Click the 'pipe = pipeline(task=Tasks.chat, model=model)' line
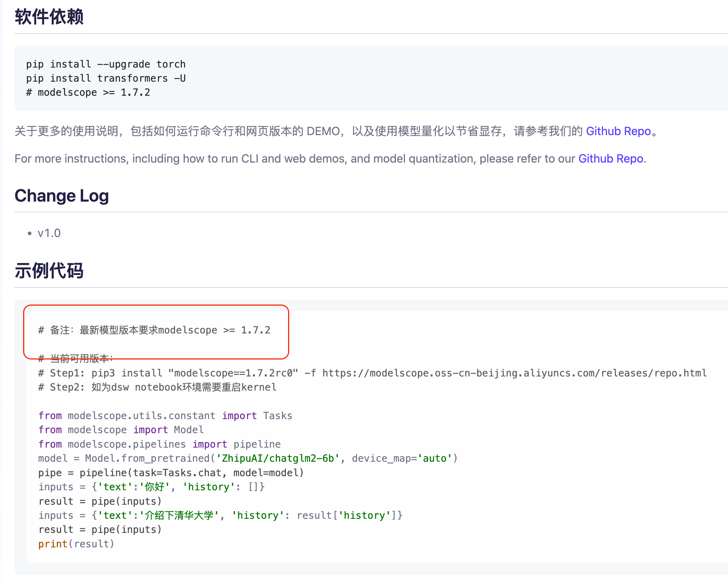Image resolution: width=728 pixels, height=586 pixels. point(171,473)
